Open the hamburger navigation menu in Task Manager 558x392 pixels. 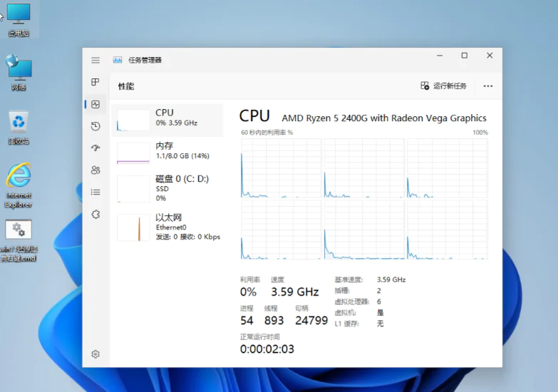(95, 60)
